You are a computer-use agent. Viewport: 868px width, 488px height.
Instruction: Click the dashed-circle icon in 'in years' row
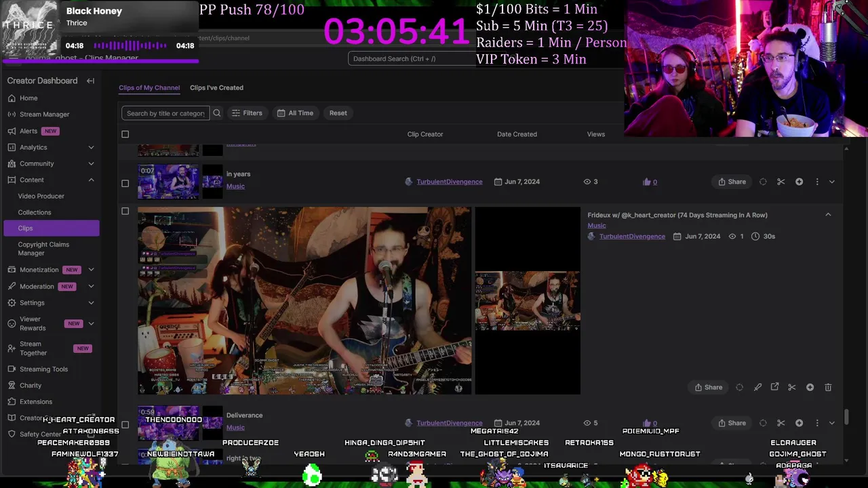[x=763, y=182]
